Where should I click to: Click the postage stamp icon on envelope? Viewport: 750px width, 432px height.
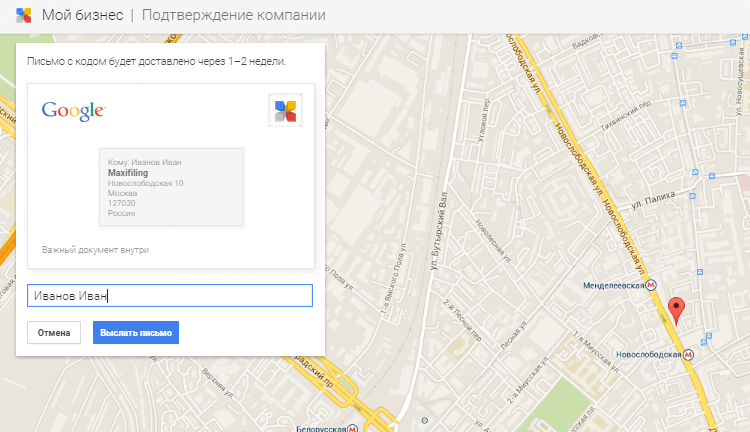click(285, 110)
